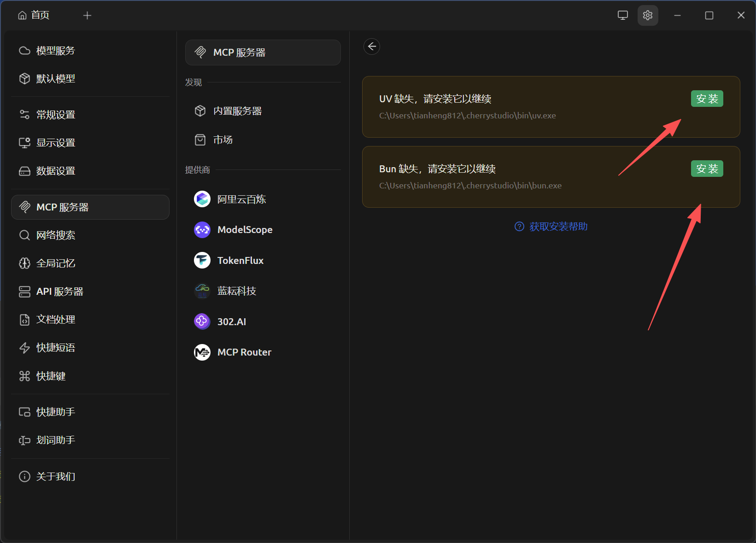Click the UV 缺失 warning message
756x543 pixels.
coord(435,99)
